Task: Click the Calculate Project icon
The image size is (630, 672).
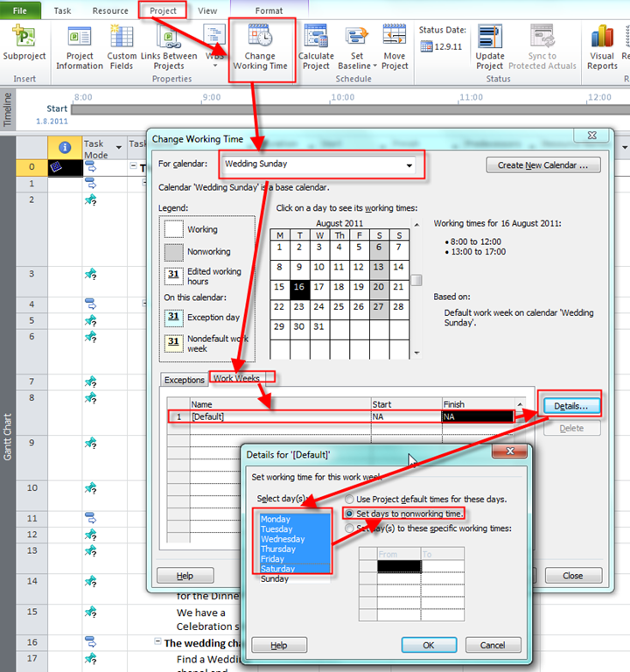Action: 316,38
